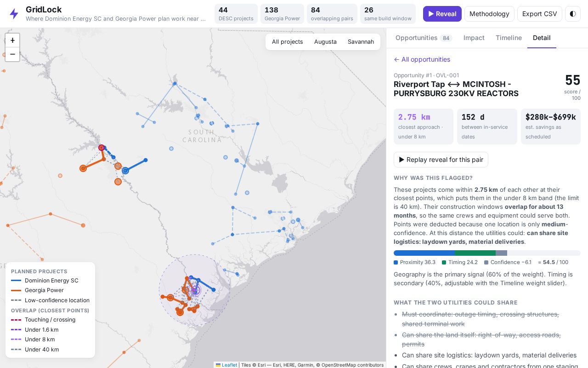Zoom in on the map
This screenshot has height=368, width=588.
pos(12,40)
